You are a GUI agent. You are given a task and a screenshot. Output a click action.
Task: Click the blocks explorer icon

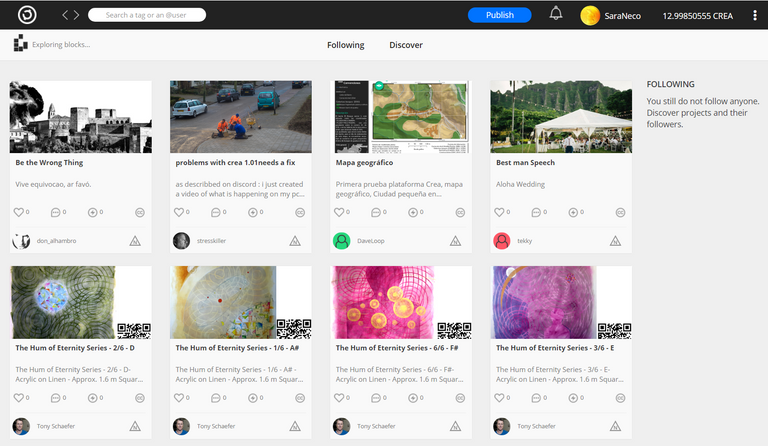coord(21,43)
